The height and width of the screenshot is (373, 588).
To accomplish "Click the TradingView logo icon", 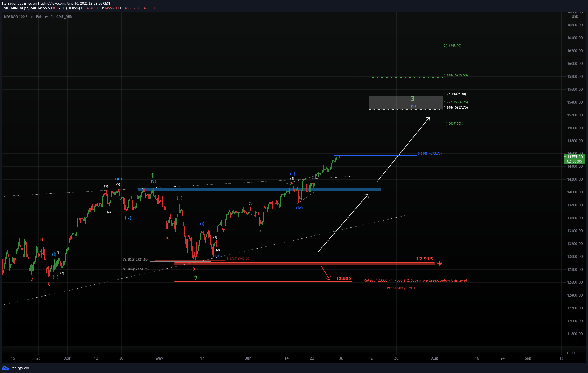I will (5, 368).
